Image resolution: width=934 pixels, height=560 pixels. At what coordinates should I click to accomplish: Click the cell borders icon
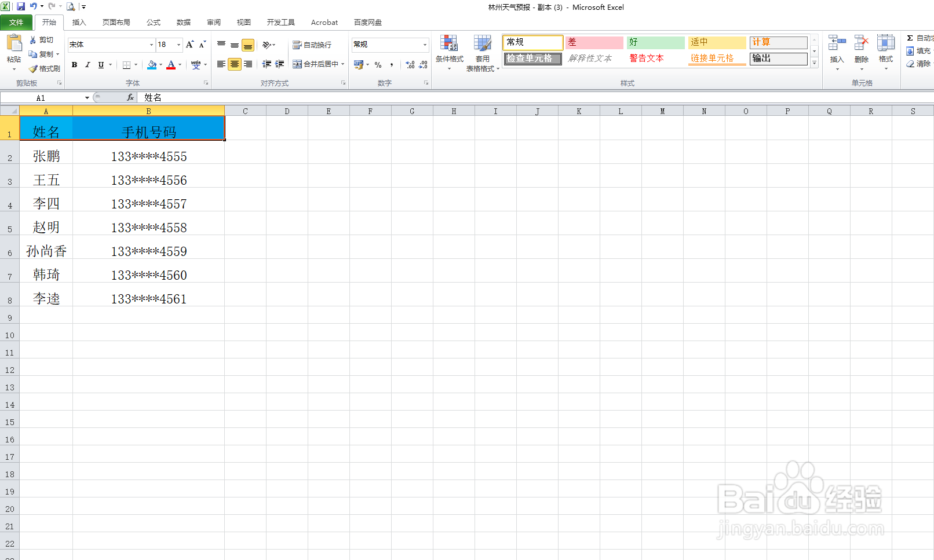coord(126,65)
